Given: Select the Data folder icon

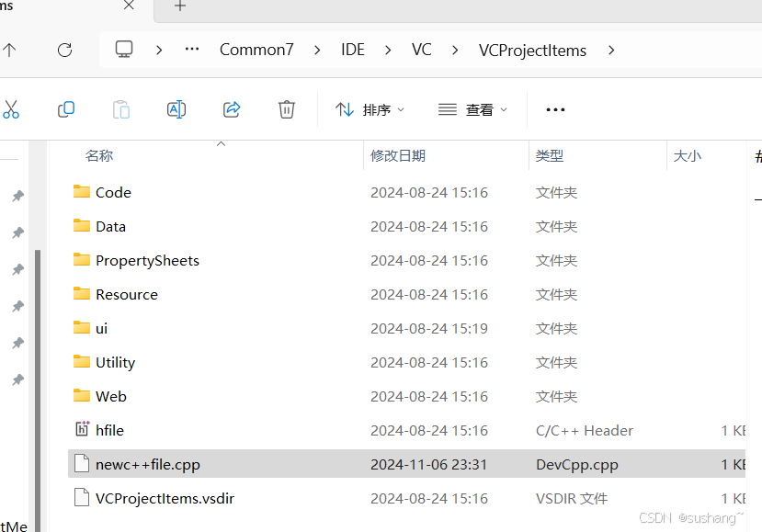Looking at the screenshot, I should pos(82,225).
